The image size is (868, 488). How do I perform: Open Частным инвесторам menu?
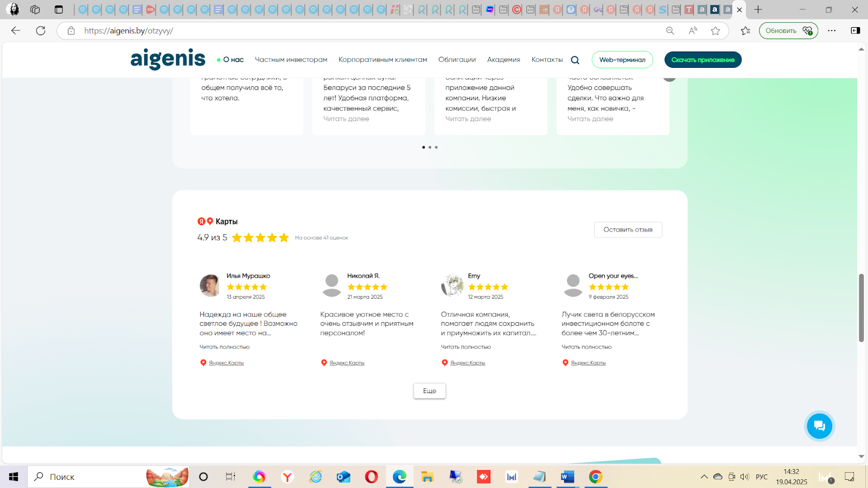[291, 60]
